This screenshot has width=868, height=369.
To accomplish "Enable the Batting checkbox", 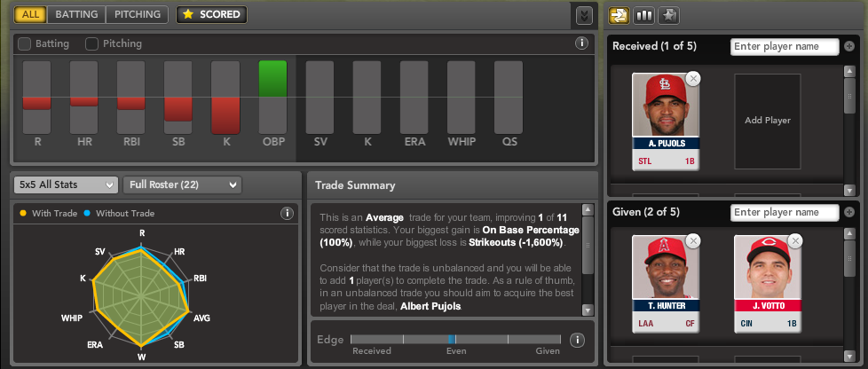I will click(x=25, y=43).
